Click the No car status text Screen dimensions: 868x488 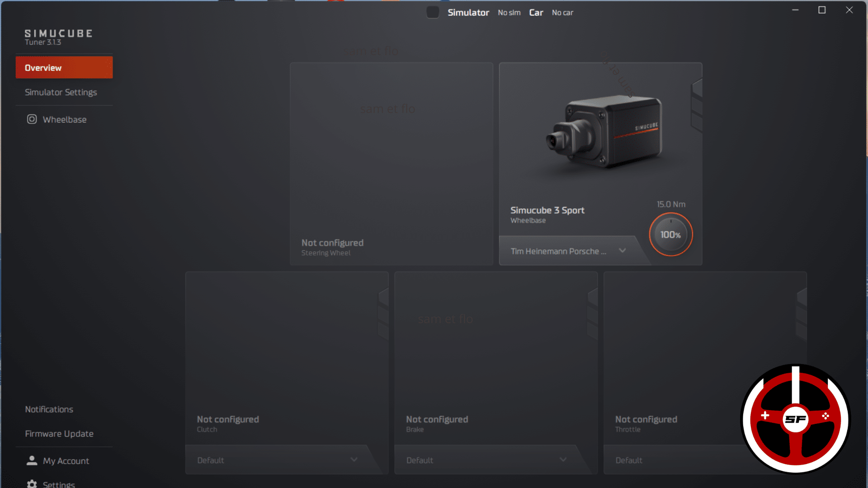[x=562, y=13]
